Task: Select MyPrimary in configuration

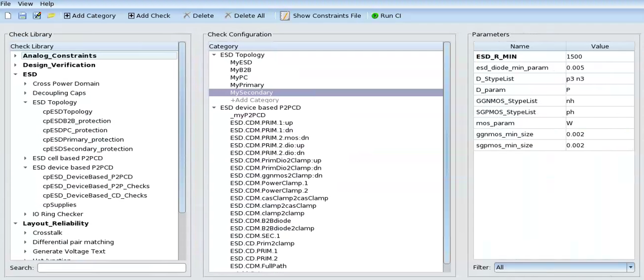Action: pyautogui.click(x=247, y=85)
